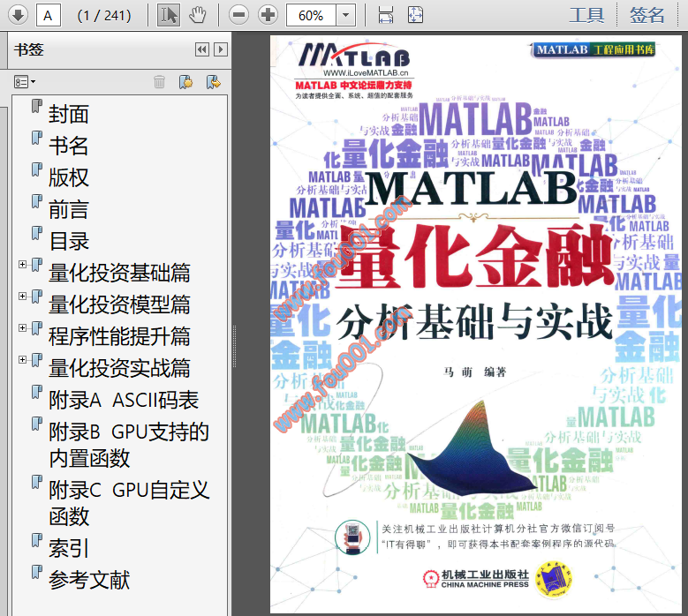Collapse the bookmarks panel with double arrow
This screenshot has width=688, height=616.
[202, 49]
